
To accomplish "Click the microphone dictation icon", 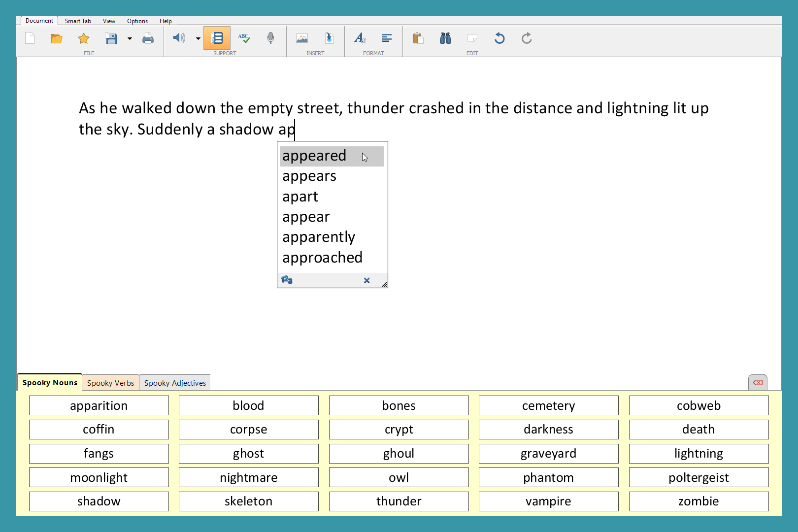I will [270, 38].
